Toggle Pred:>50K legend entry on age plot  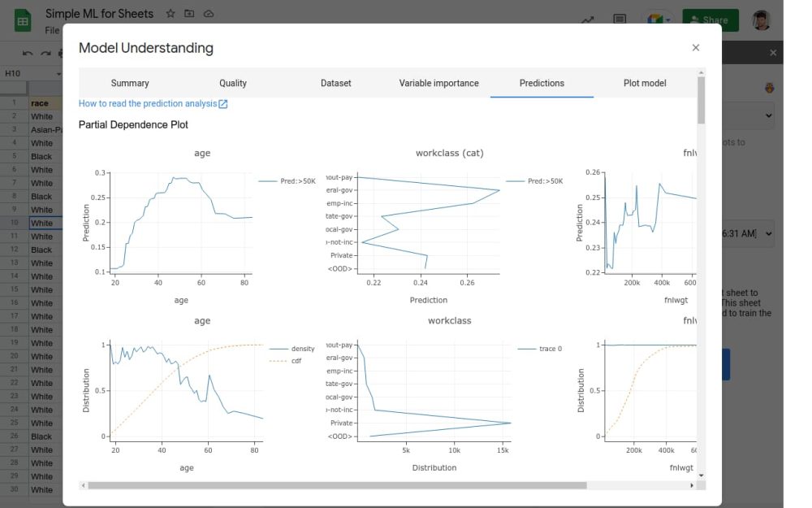pos(289,181)
